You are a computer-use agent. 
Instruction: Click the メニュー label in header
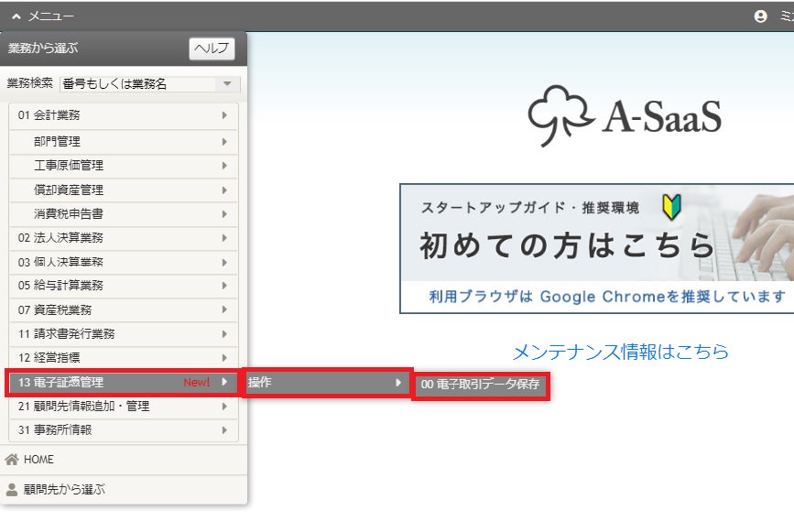click(50, 16)
